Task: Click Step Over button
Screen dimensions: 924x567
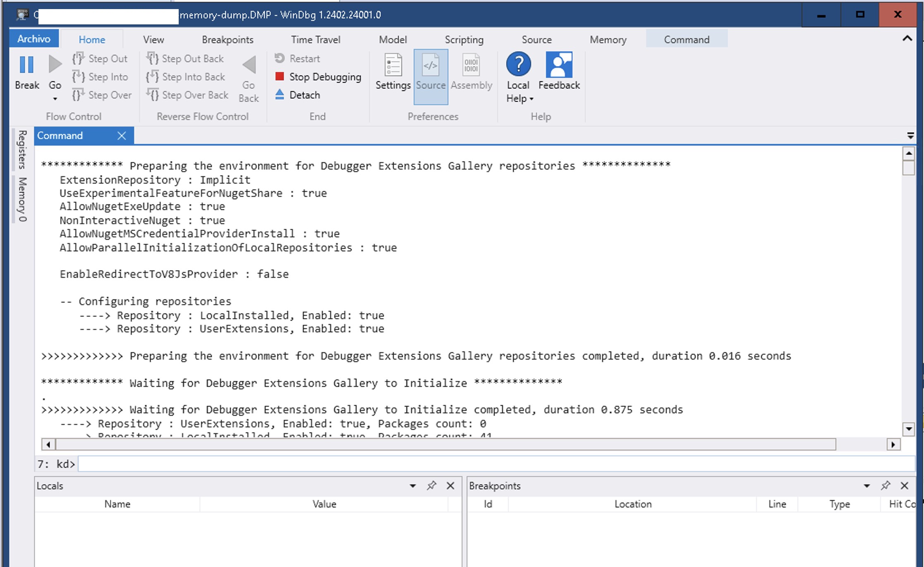Action: [102, 95]
